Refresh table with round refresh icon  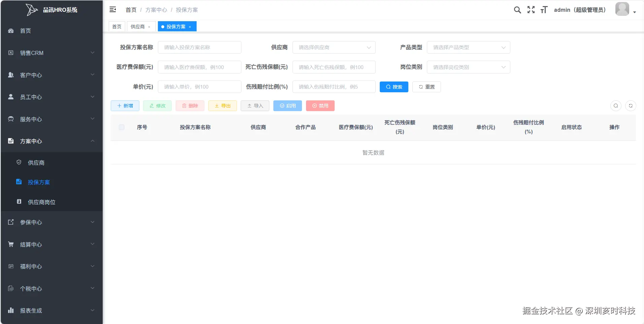pyautogui.click(x=631, y=106)
